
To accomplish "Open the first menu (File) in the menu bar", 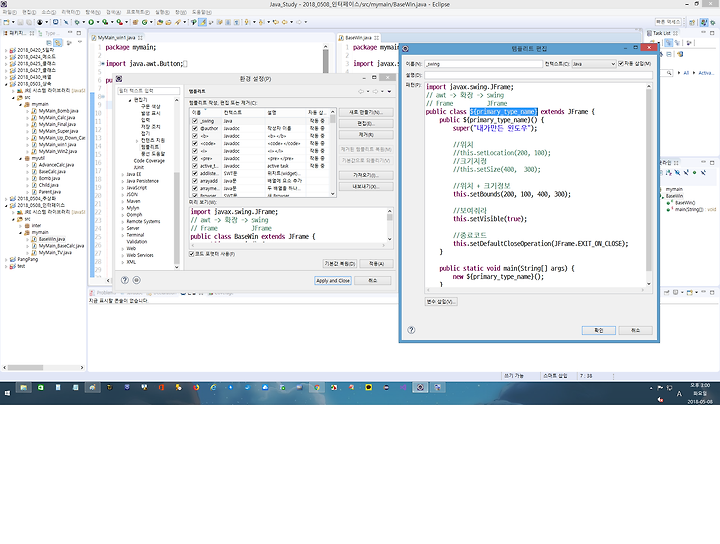I will pyautogui.click(x=9, y=12).
